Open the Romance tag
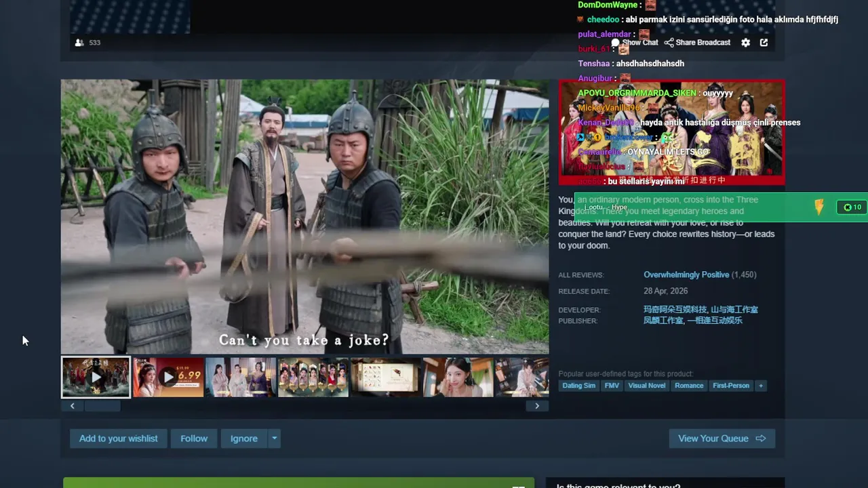The height and width of the screenshot is (488, 868). pos(689,386)
